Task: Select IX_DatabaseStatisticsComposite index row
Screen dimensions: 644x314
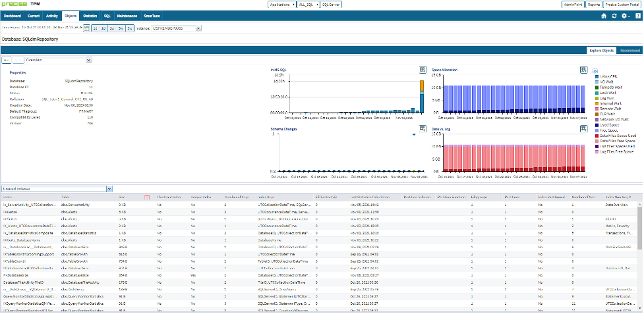Action: (319, 233)
